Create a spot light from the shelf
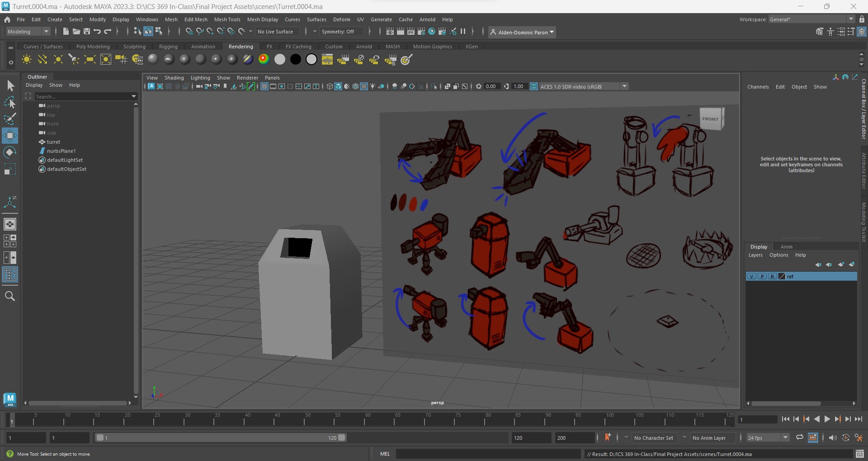 (x=74, y=60)
